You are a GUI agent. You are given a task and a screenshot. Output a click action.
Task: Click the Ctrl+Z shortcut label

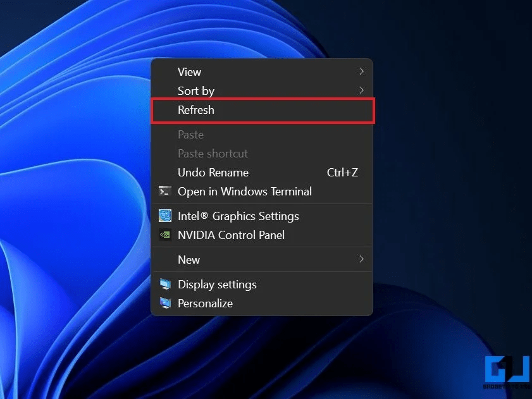tap(342, 172)
